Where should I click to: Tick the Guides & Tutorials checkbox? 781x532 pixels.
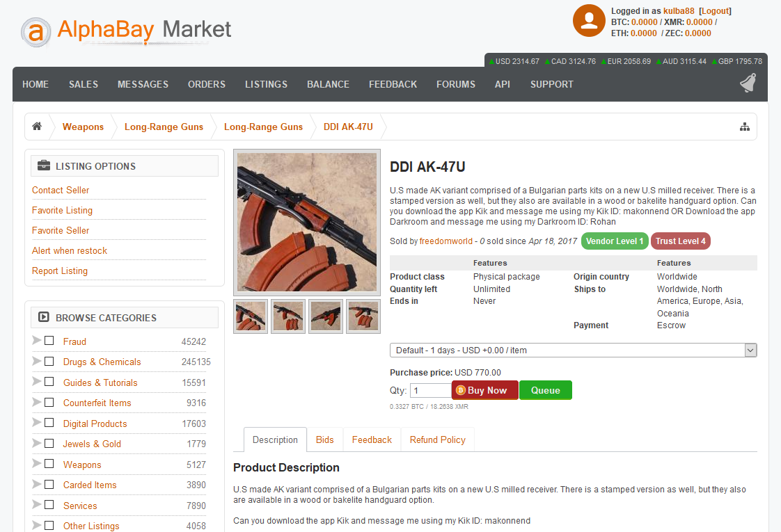click(x=49, y=382)
